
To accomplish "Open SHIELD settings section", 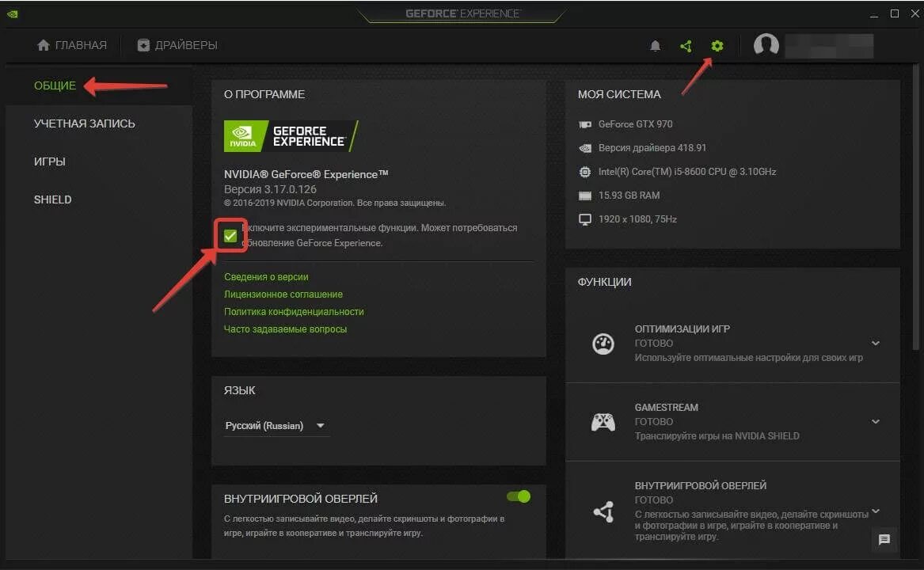I will click(52, 199).
